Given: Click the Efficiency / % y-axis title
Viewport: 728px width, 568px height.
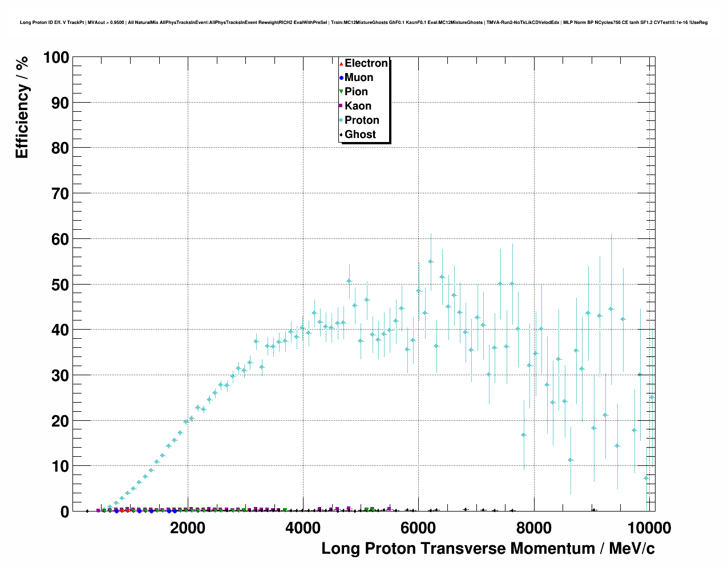Looking at the screenshot, I should [22, 107].
